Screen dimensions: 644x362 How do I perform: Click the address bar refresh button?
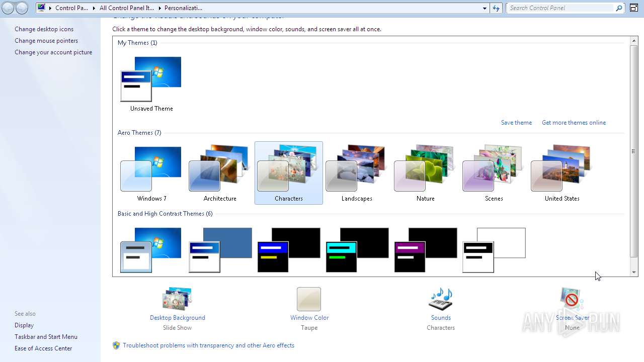coord(496,8)
